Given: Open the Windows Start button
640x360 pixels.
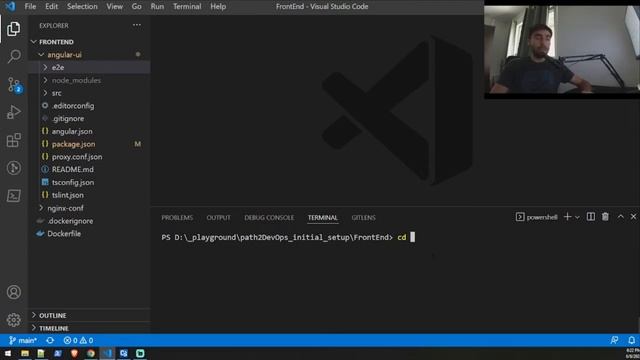Looking at the screenshot, I should pos(8,353).
